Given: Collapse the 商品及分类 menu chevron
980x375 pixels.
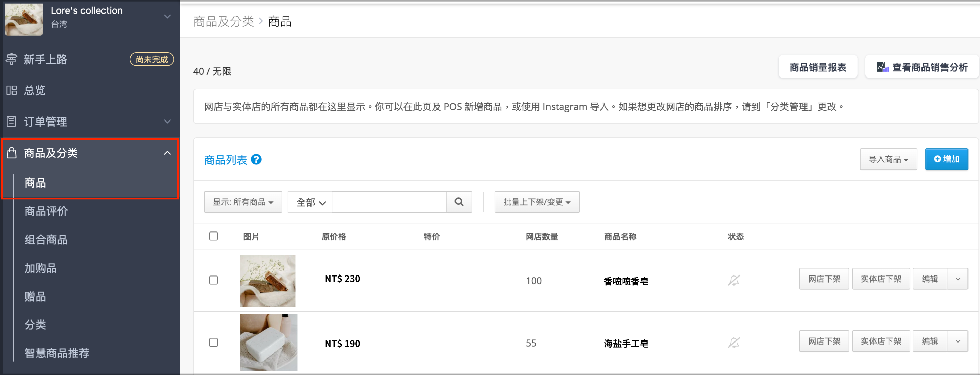Looking at the screenshot, I should [167, 153].
